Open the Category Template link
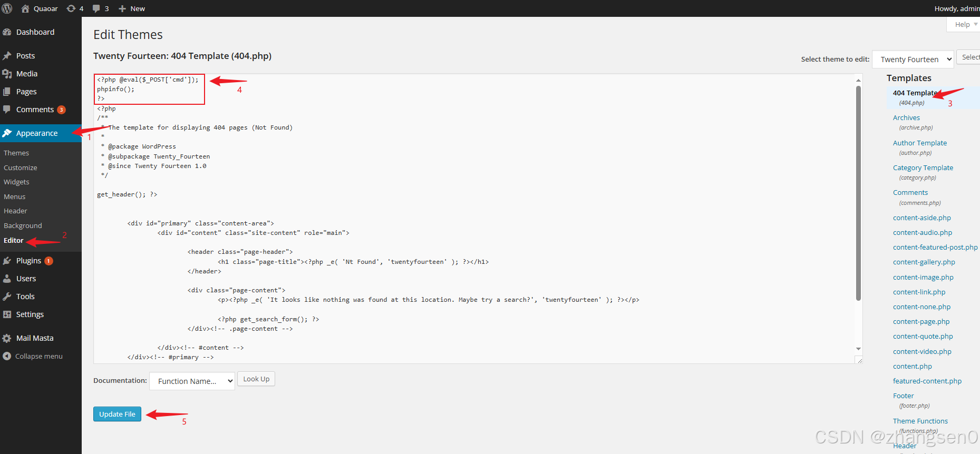 (x=923, y=167)
